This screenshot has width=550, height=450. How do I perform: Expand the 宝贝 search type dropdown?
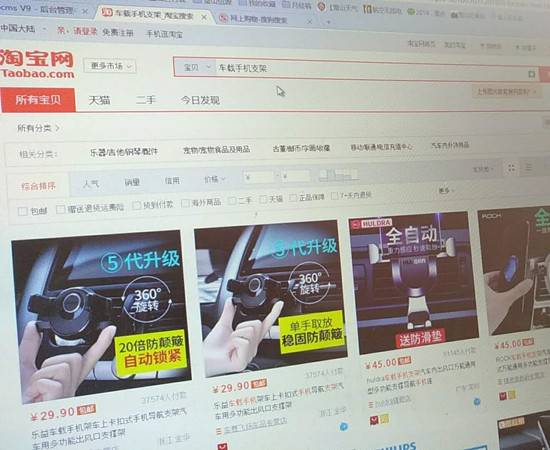[196, 67]
